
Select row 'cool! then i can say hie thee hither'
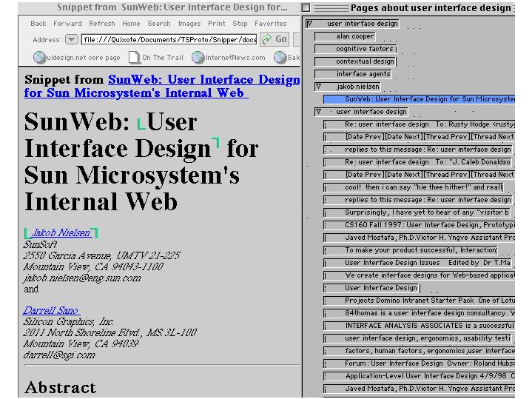click(x=414, y=187)
